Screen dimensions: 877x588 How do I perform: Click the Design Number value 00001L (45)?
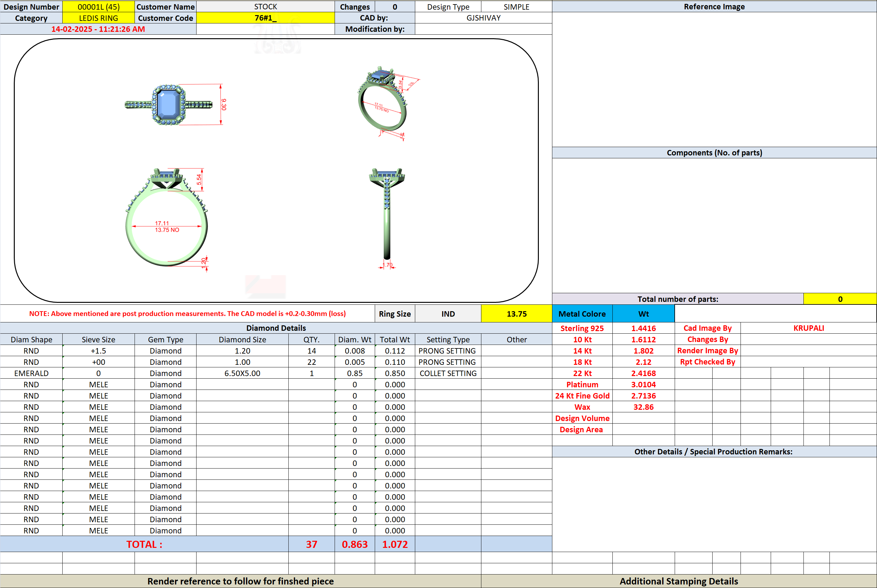click(x=99, y=7)
